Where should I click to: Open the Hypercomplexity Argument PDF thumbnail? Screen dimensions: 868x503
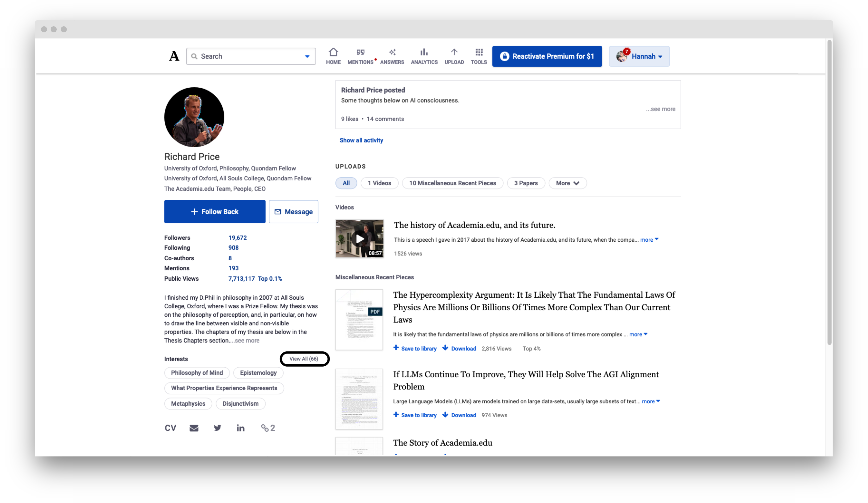click(x=359, y=320)
